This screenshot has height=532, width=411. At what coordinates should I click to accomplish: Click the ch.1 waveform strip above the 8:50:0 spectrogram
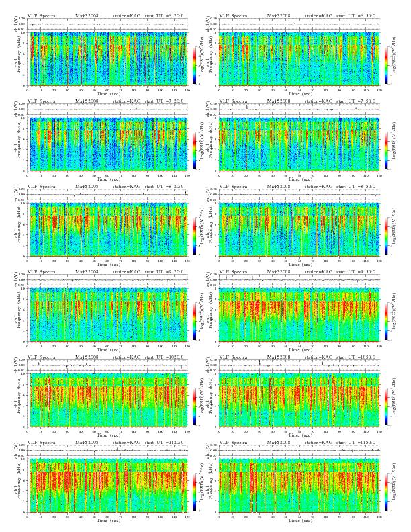pyautogui.click(x=299, y=195)
